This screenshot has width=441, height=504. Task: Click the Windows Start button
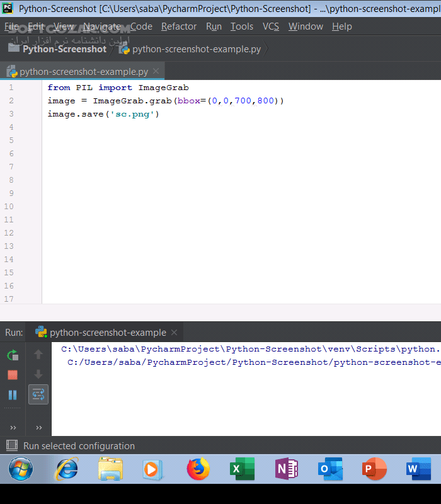21,469
